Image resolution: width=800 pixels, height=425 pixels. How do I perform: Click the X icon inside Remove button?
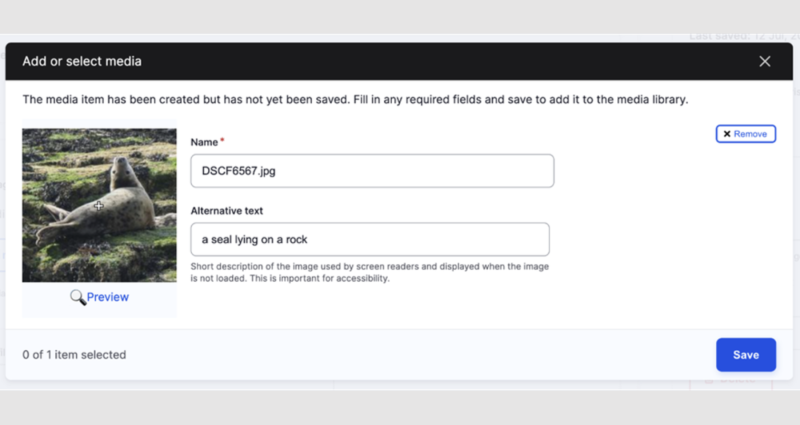tap(727, 134)
